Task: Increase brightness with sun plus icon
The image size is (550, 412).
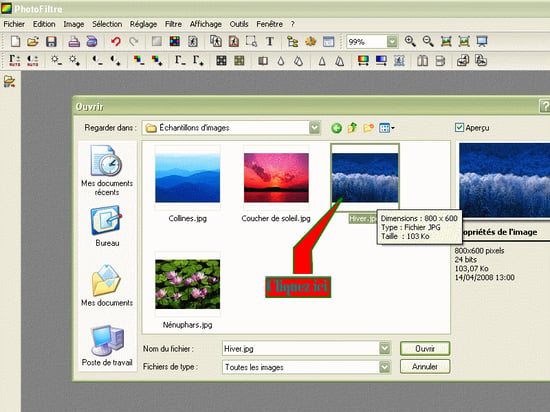Action: pyautogui.click(x=74, y=61)
